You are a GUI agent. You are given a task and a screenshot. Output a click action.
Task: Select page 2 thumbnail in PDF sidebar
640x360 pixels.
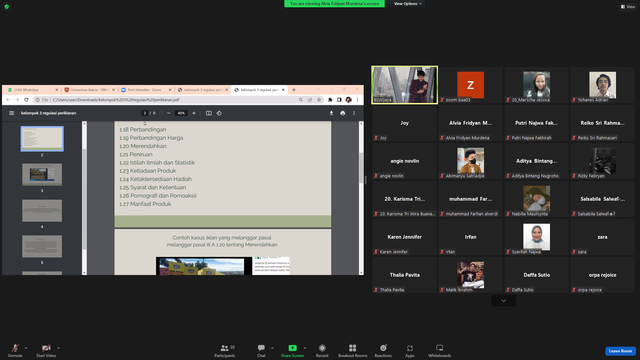coord(42,139)
